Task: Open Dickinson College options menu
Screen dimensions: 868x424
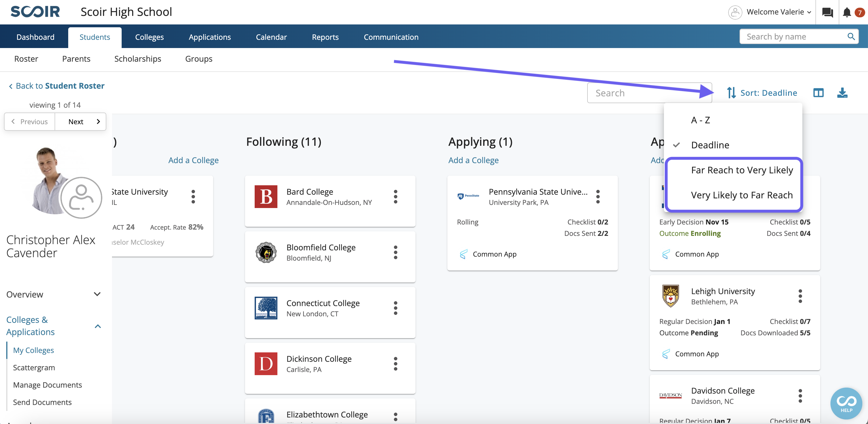Action: (x=396, y=364)
